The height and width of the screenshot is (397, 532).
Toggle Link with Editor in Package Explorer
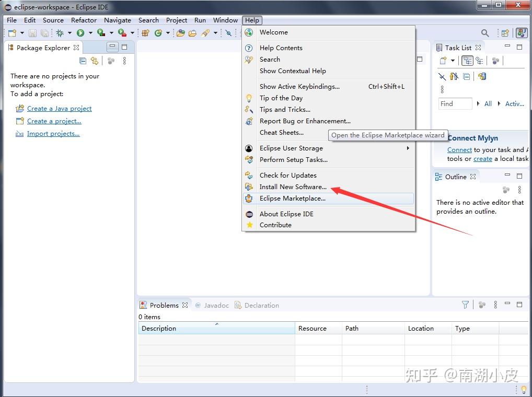94,61
